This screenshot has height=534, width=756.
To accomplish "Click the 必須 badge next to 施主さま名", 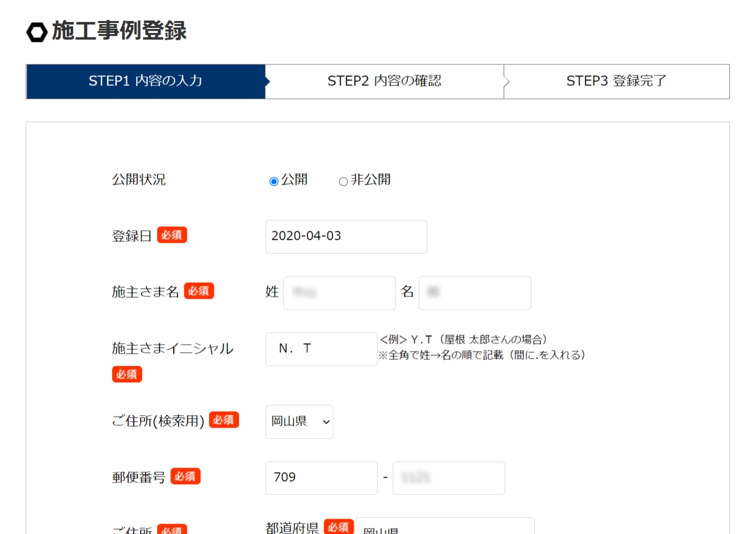I will [x=199, y=291].
